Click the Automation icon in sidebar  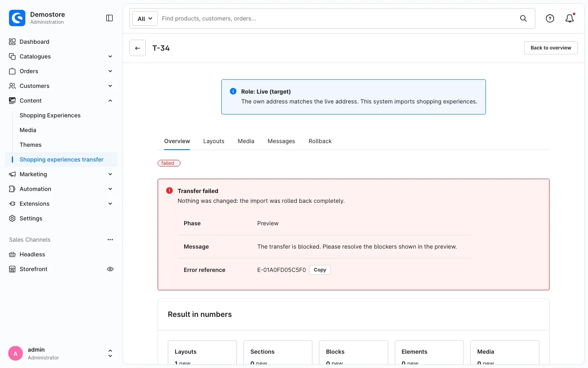pyautogui.click(x=12, y=189)
